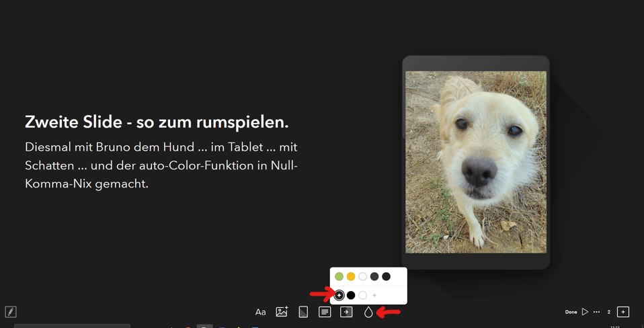The width and height of the screenshot is (644, 328).
Task: Click the pencil notes icon
Action: click(x=11, y=312)
